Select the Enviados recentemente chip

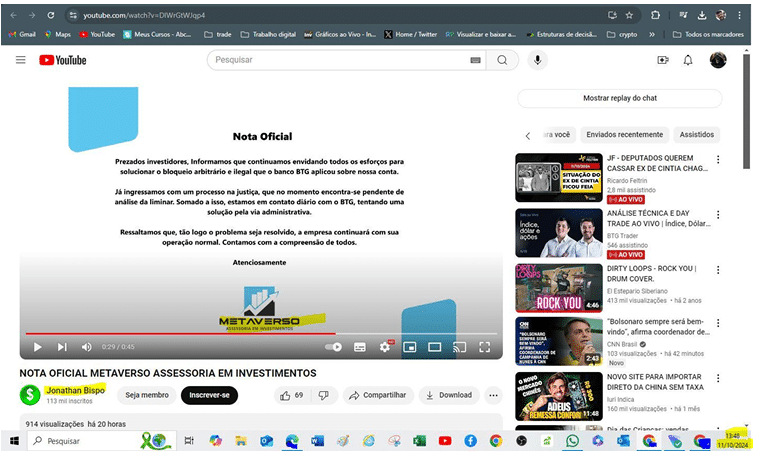tap(624, 135)
